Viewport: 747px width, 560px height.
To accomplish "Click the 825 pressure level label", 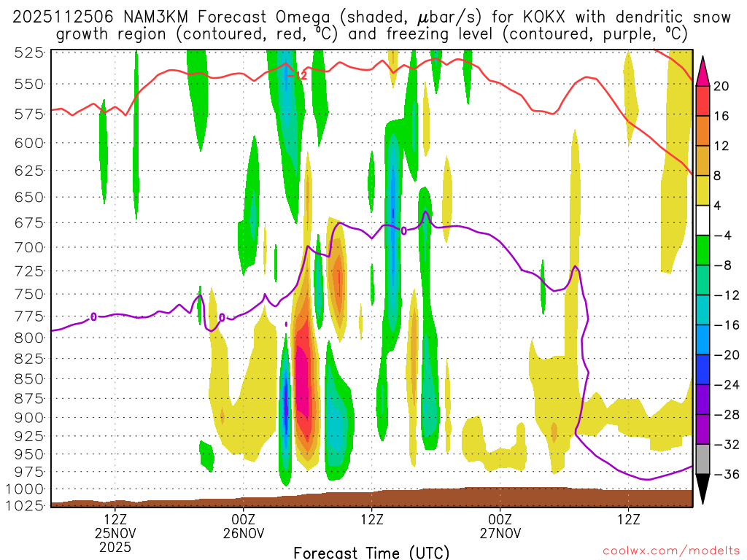I will (29, 359).
